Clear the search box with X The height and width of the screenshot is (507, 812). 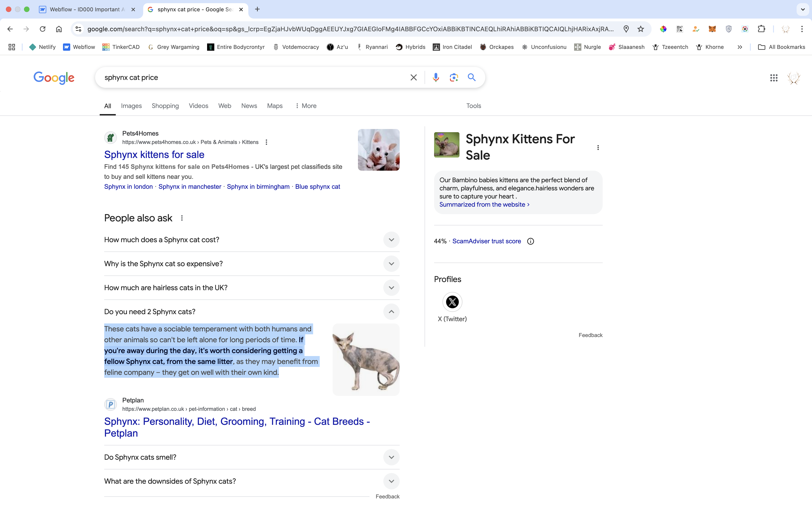(x=413, y=77)
